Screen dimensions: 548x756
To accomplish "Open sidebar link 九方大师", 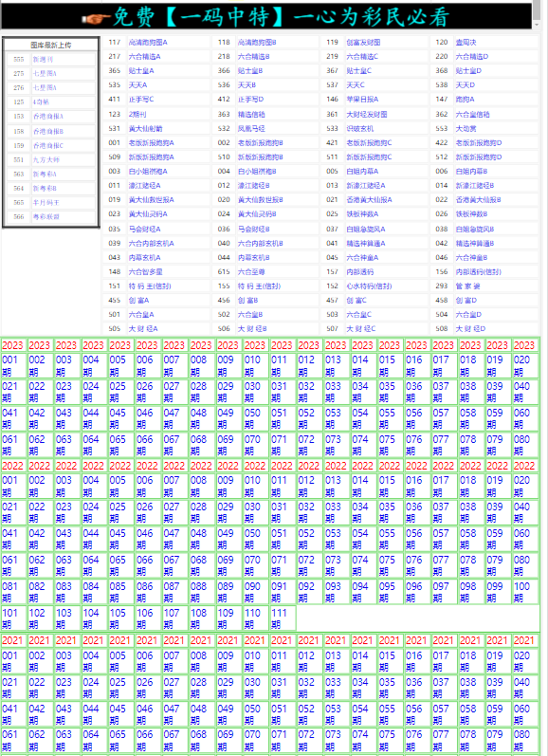I will (x=46, y=159).
